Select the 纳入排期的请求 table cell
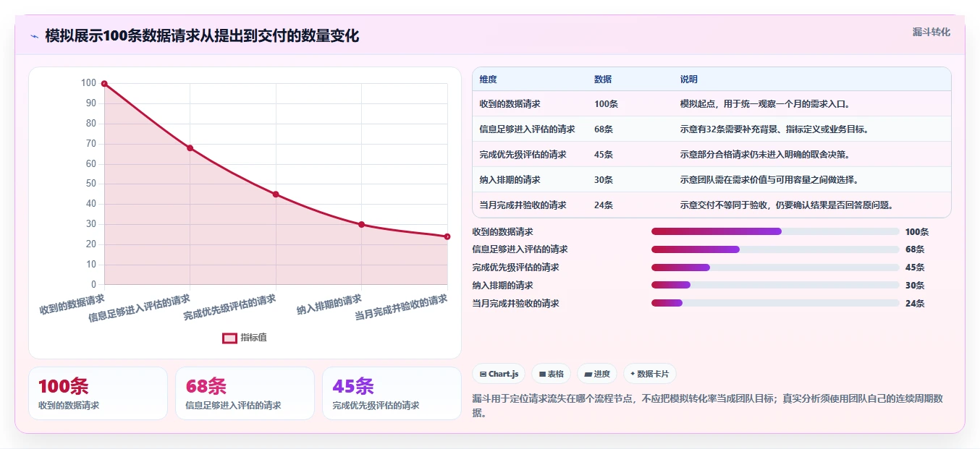This screenshot has width=980, height=449. 510,180
